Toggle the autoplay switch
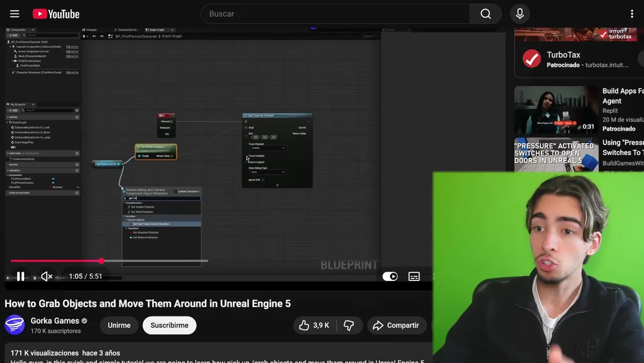The image size is (644, 363). 390,277
